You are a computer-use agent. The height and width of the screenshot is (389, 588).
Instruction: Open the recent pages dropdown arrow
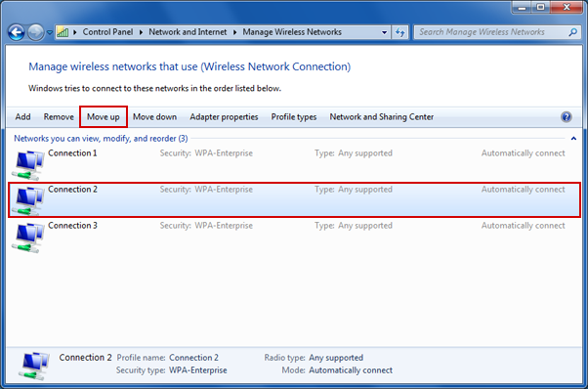coord(50,32)
